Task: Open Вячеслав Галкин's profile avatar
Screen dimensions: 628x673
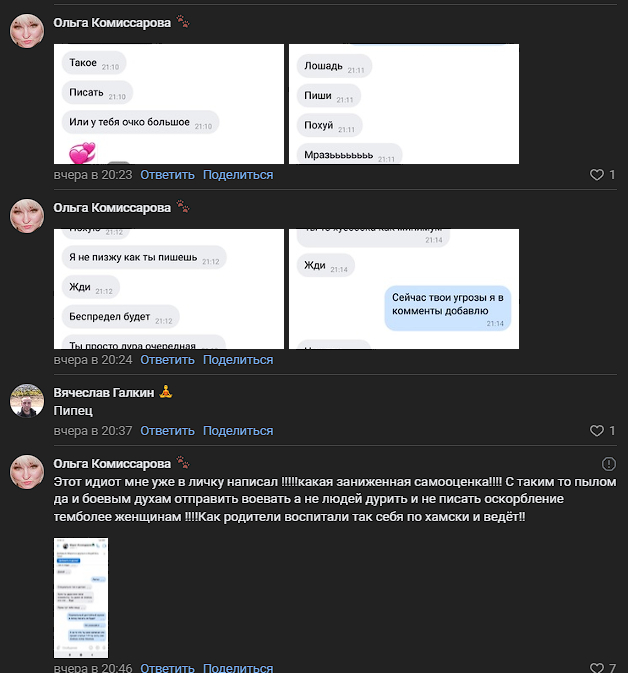Action: [27, 401]
